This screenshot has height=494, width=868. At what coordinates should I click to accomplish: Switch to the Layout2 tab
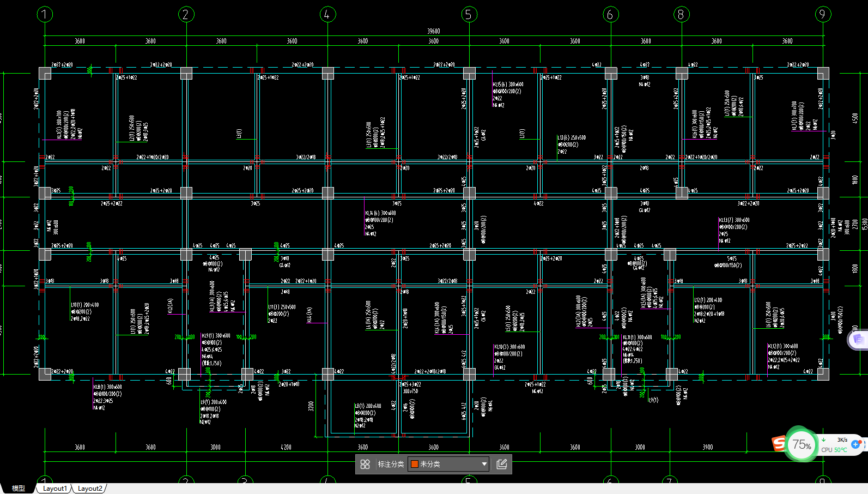pyautogui.click(x=90, y=488)
